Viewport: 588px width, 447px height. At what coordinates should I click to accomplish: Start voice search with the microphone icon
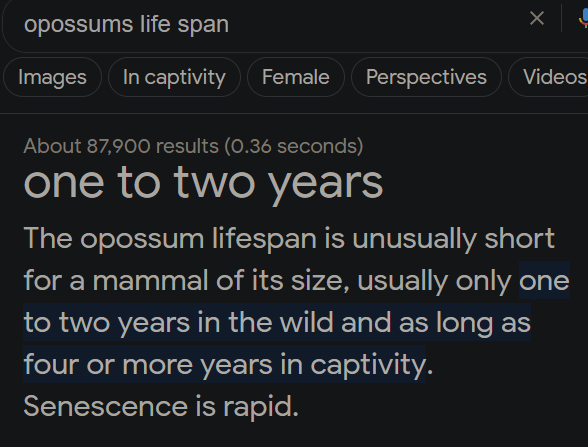584,18
